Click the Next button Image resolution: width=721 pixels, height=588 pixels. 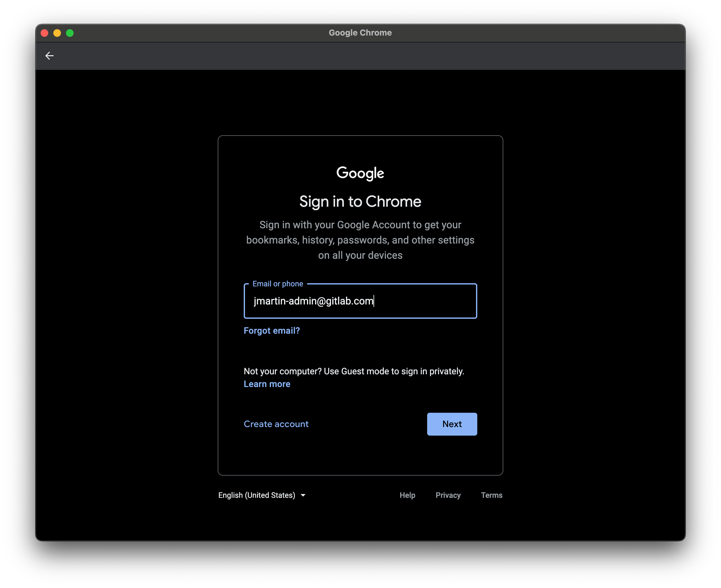pos(452,424)
